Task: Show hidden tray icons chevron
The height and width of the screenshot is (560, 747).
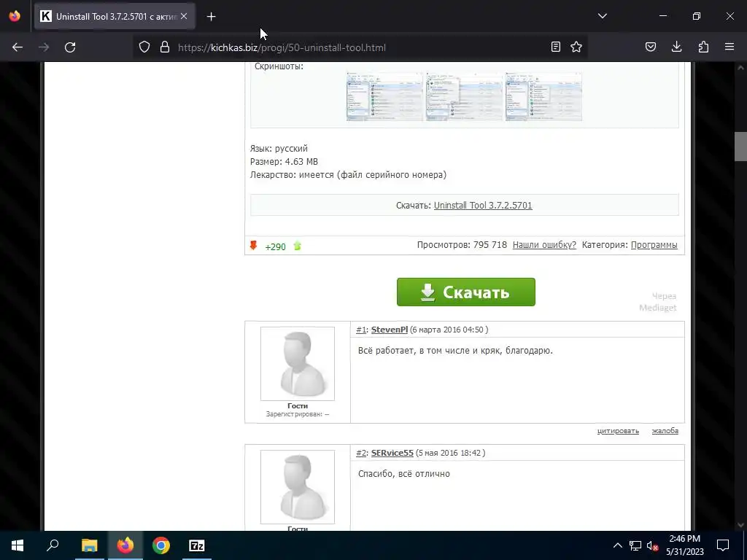Action: click(617, 545)
